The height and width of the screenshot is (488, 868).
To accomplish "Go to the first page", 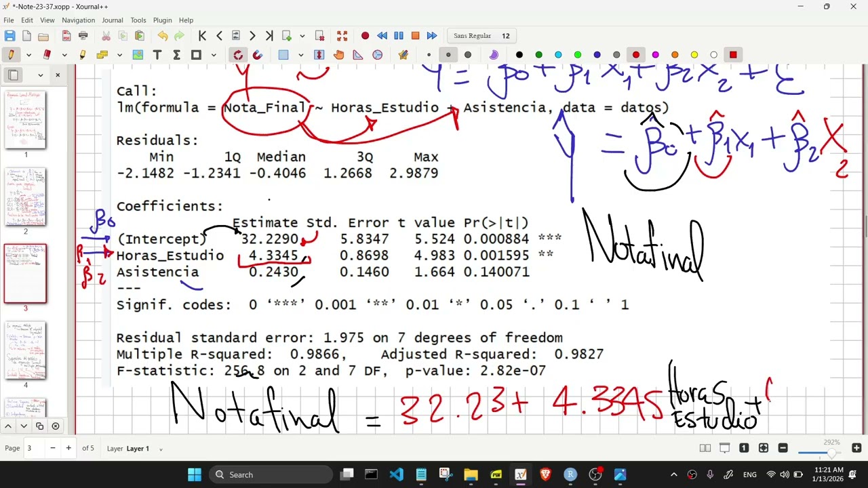I will [202, 36].
